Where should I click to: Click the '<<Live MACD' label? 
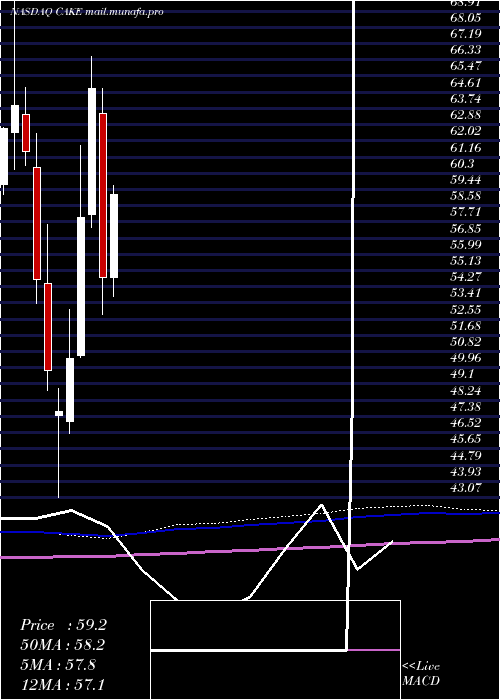421,673
